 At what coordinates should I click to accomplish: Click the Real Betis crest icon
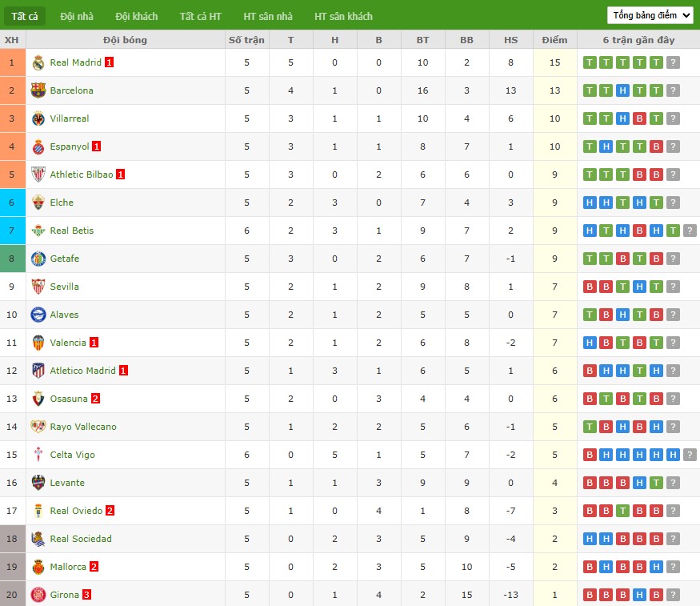click(38, 231)
